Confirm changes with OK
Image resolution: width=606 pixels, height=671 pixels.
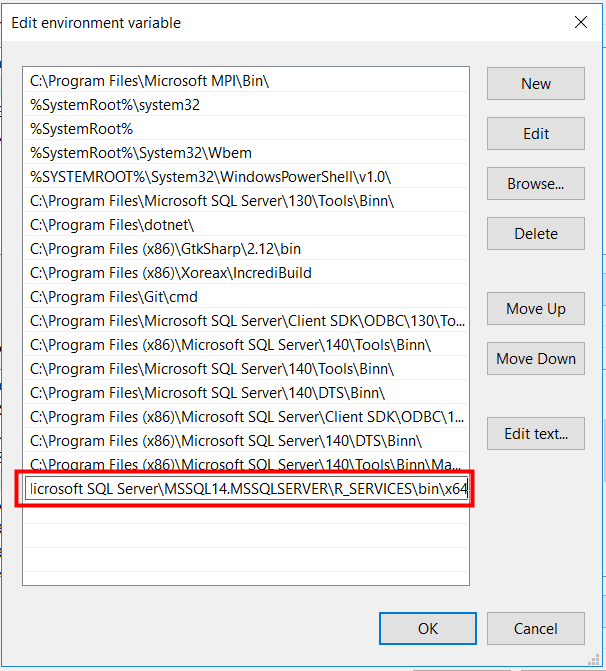(428, 628)
